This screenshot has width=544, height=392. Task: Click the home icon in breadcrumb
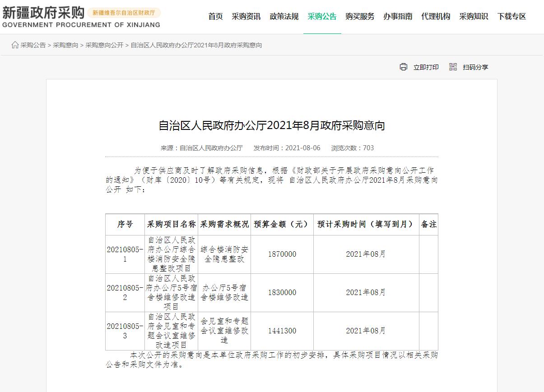click(x=15, y=45)
